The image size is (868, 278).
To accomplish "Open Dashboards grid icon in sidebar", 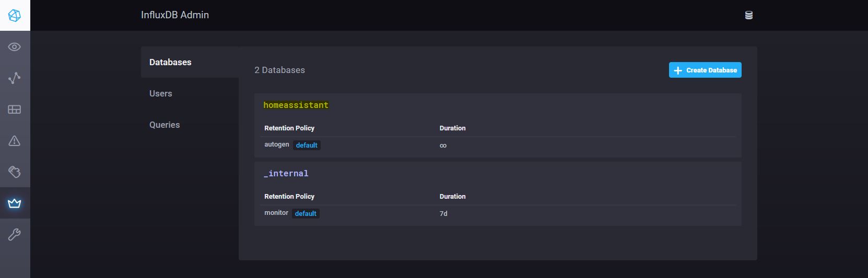I will pyautogui.click(x=15, y=110).
